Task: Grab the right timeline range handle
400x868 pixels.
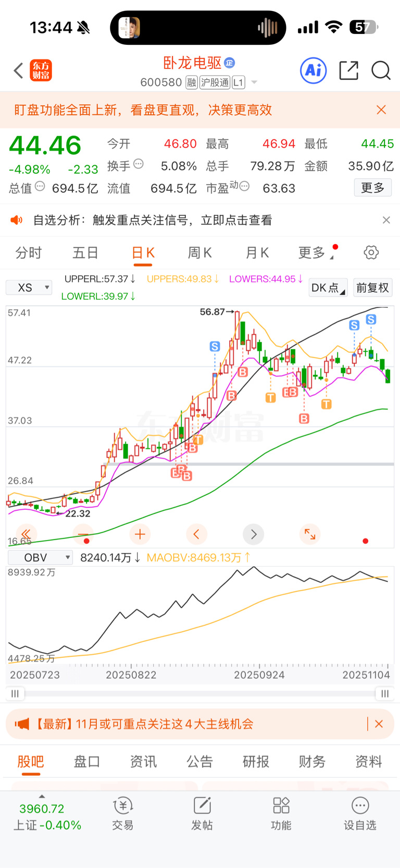Action: [x=384, y=694]
